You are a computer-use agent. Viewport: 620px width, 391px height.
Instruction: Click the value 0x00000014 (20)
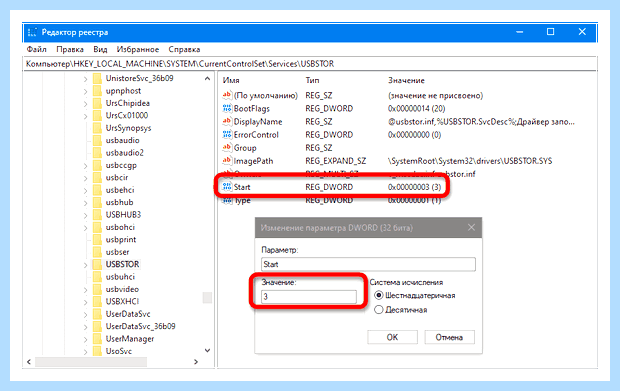click(x=416, y=108)
